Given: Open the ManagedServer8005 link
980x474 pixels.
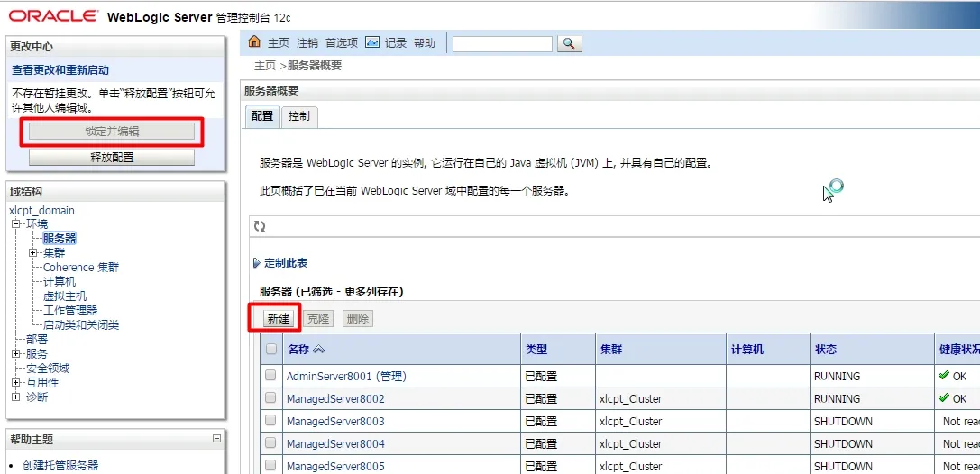Looking at the screenshot, I should click(x=335, y=466).
